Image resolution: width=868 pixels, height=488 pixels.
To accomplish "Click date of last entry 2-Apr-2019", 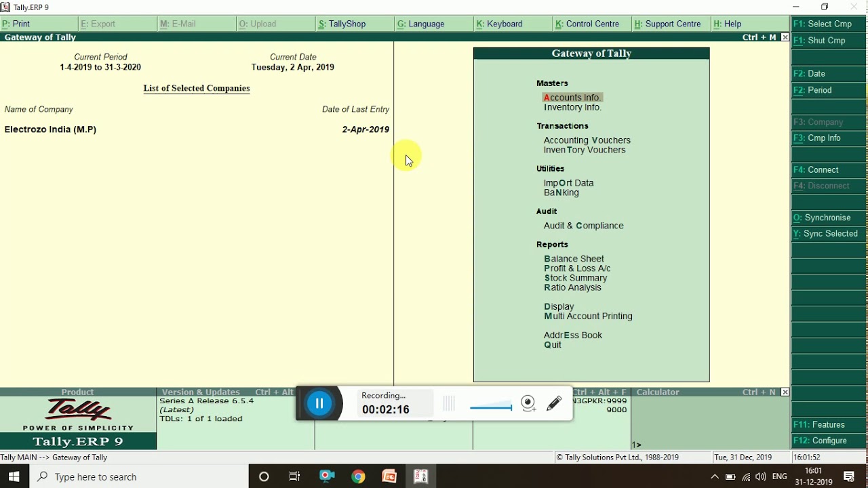I will pyautogui.click(x=366, y=129).
